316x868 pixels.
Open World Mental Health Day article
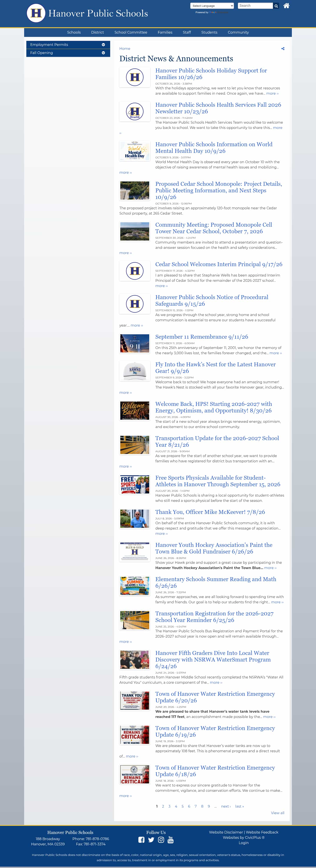click(x=214, y=148)
